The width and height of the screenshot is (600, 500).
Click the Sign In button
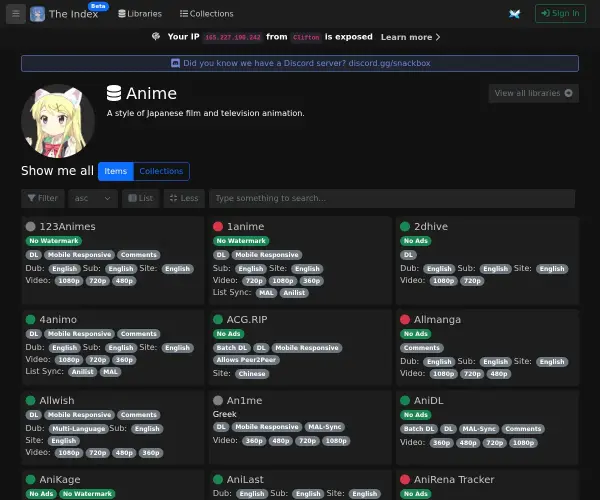[x=560, y=13]
